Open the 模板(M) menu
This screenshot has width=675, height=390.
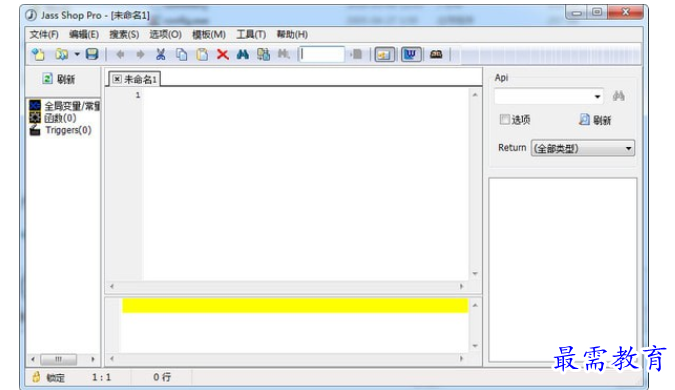pos(209,34)
